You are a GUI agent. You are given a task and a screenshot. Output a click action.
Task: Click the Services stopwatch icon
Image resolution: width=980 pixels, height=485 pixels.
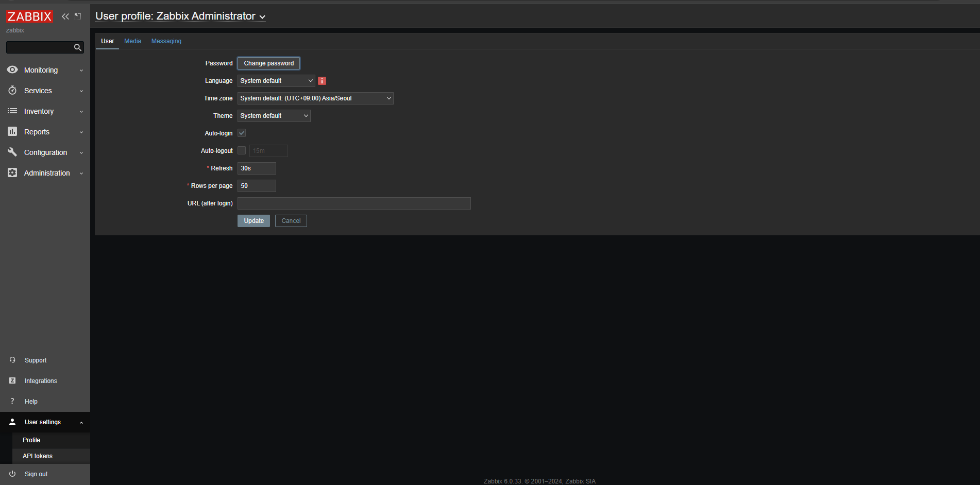tap(12, 90)
